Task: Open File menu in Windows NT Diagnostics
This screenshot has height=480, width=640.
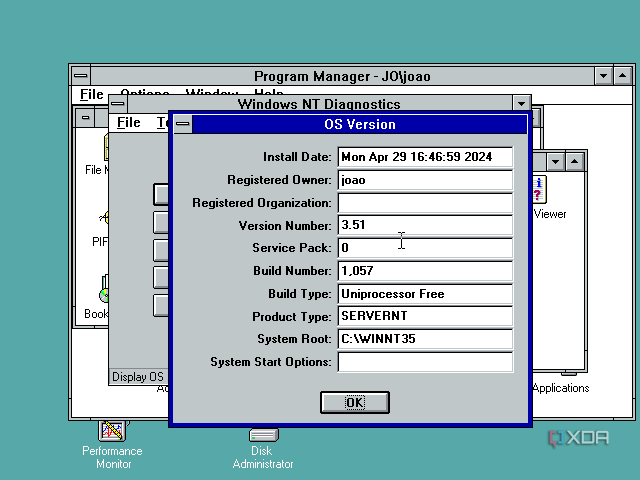Action: [129, 122]
